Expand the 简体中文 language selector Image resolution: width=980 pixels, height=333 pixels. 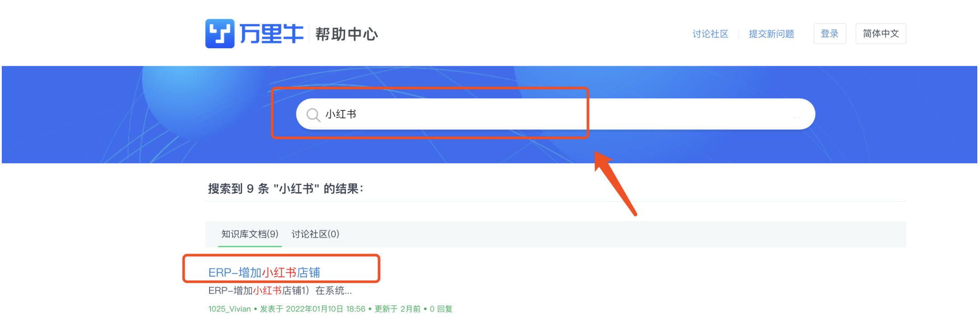(x=881, y=33)
